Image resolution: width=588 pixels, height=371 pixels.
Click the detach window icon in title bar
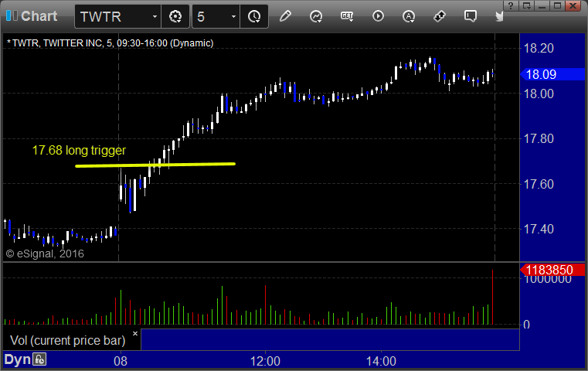(526, 5)
